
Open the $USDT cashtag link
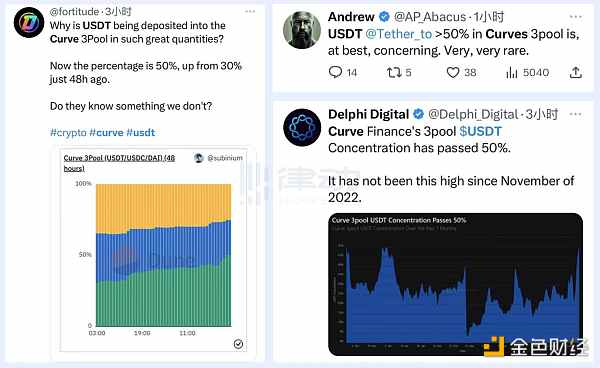pyautogui.click(x=480, y=131)
